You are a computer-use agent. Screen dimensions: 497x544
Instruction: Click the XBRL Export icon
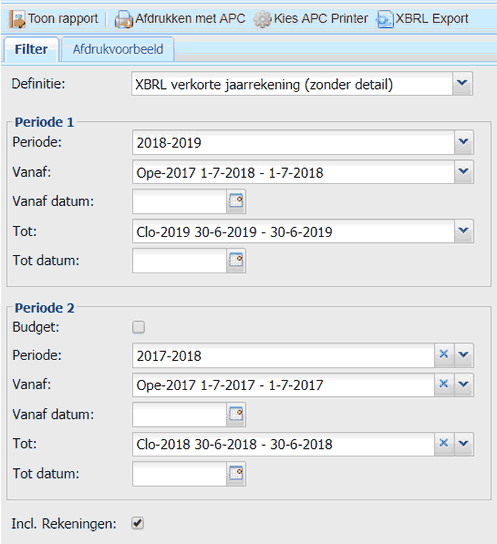[x=385, y=19]
